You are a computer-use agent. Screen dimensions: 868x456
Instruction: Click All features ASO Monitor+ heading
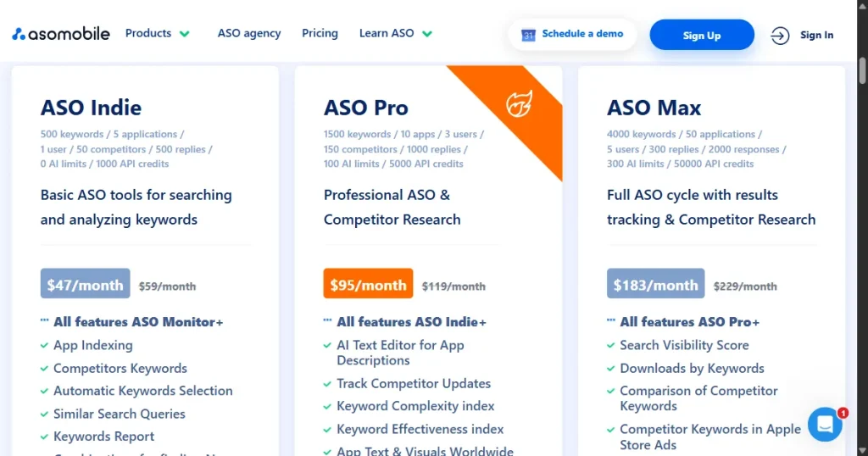[138, 322]
